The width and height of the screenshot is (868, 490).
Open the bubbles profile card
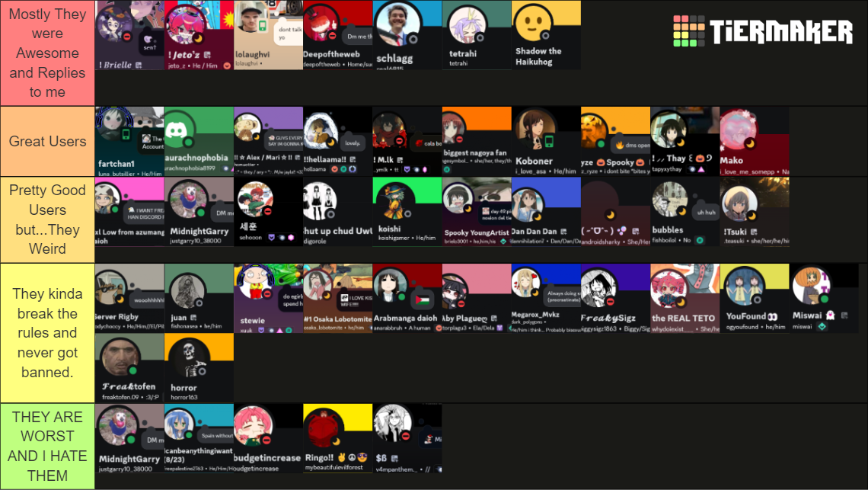tap(685, 212)
